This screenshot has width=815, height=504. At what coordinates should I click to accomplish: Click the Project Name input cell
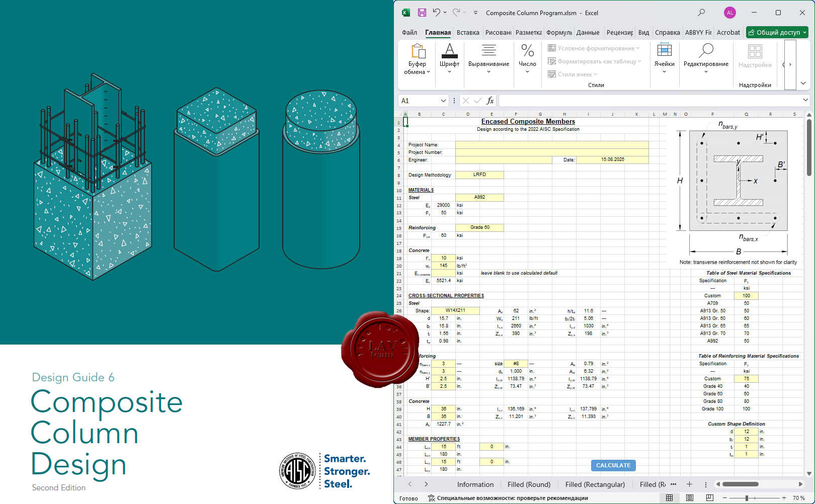point(552,145)
